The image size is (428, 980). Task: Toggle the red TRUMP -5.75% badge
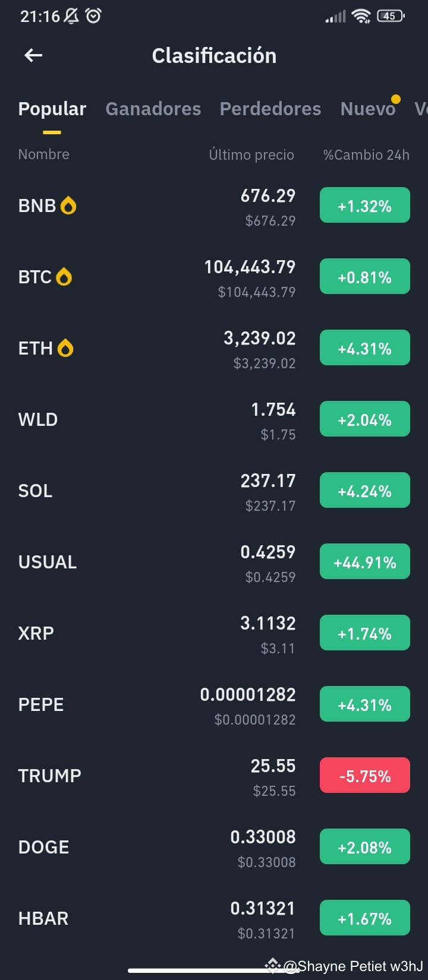pos(365,776)
